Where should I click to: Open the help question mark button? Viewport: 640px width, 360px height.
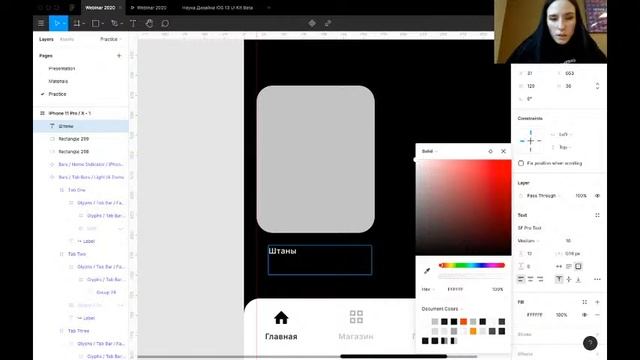(590, 343)
